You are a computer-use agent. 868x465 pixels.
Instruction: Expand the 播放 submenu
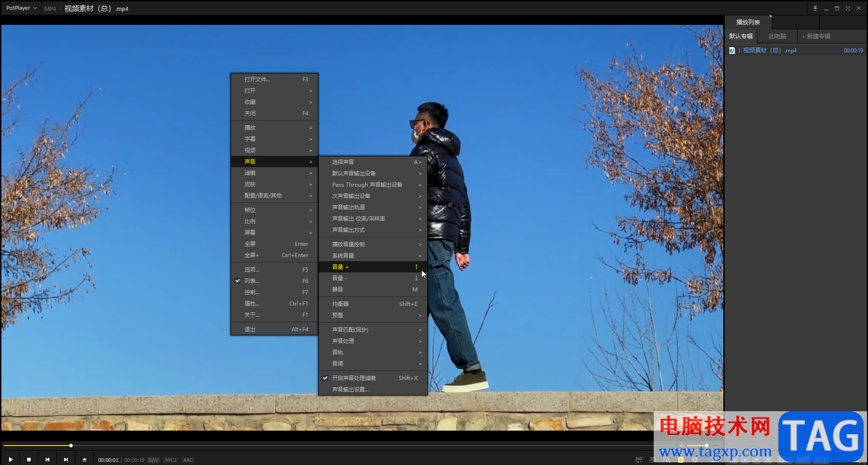(x=274, y=128)
